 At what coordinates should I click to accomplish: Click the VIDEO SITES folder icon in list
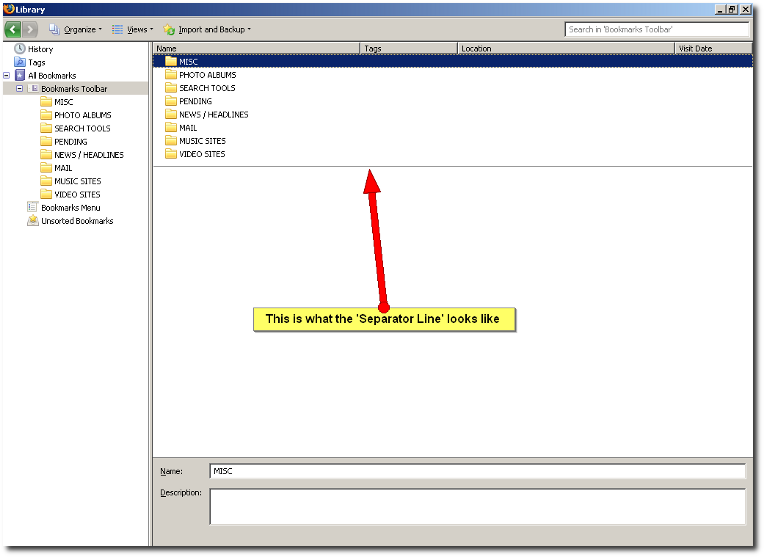[x=171, y=154]
